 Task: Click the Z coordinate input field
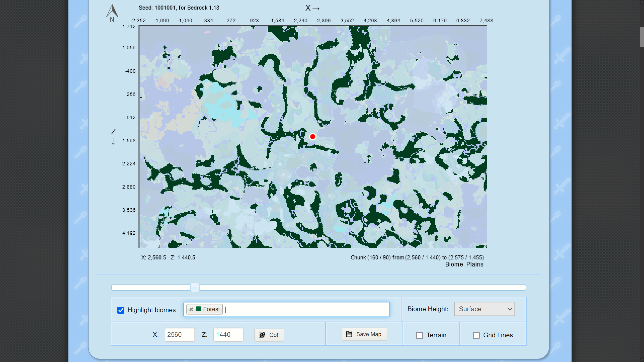[x=228, y=335]
